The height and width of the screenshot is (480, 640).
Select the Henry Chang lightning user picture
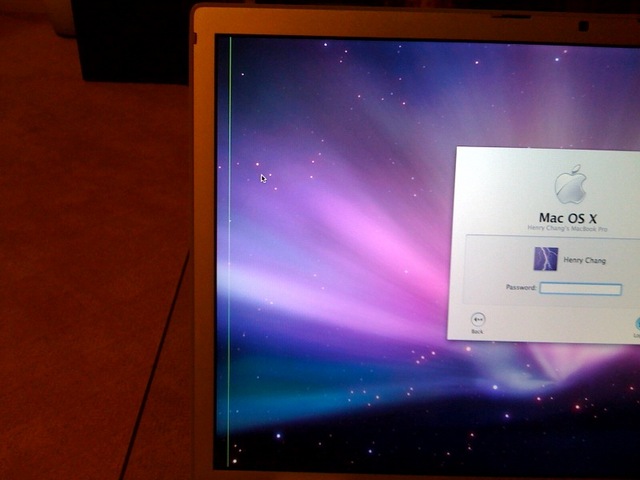point(546,259)
